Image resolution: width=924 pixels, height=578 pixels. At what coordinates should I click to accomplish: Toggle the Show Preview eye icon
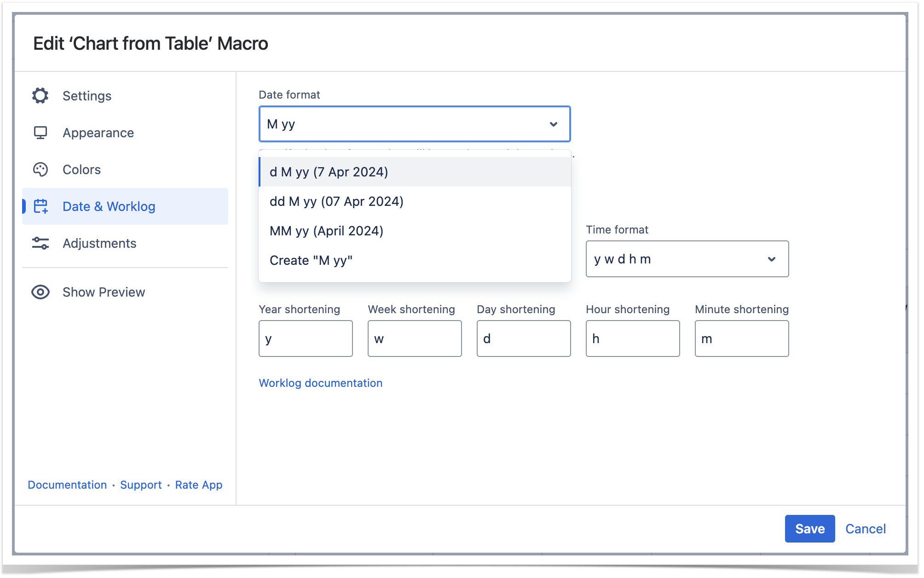(x=40, y=292)
